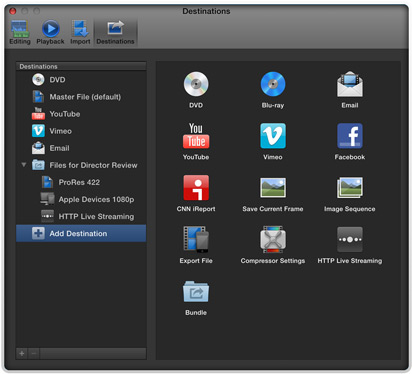Select Master File (default) in sidebar
412x374 pixels.
(x=81, y=97)
